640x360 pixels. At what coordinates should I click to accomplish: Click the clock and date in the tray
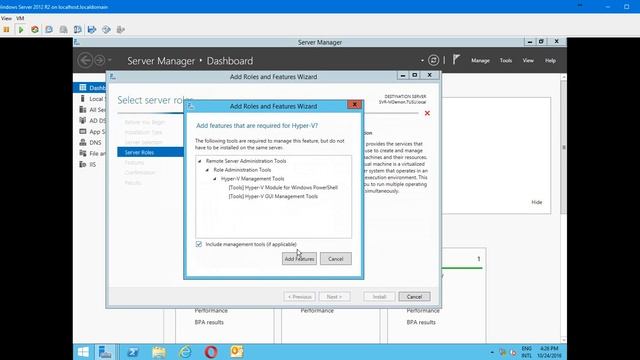coord(549,352)
